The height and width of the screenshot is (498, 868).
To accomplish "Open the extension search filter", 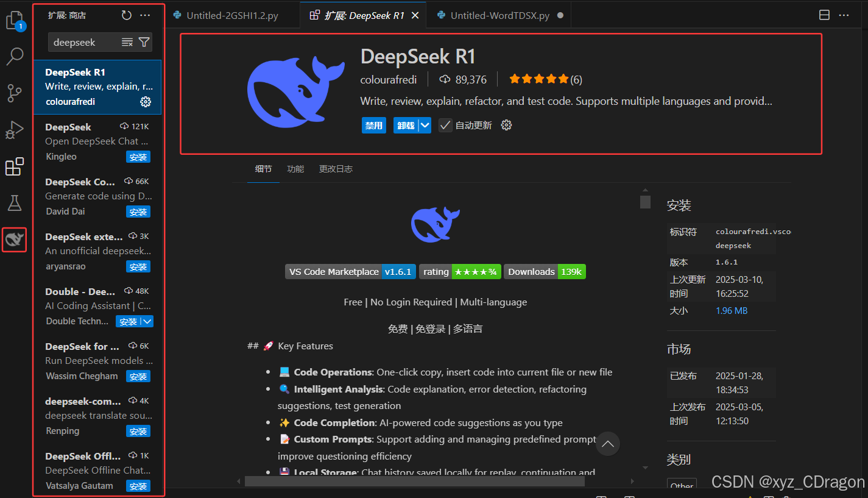I will tap(144, 42).
